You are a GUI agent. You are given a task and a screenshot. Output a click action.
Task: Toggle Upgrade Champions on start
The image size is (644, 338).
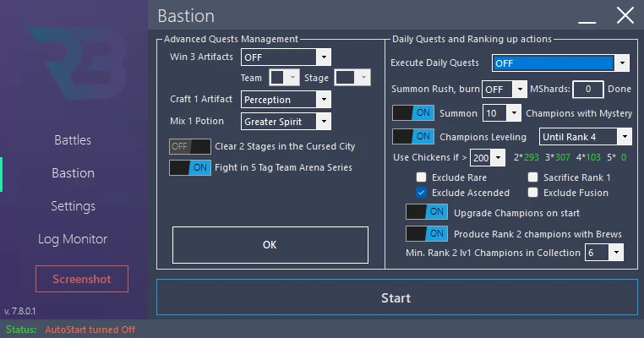(x=426, y=212)
